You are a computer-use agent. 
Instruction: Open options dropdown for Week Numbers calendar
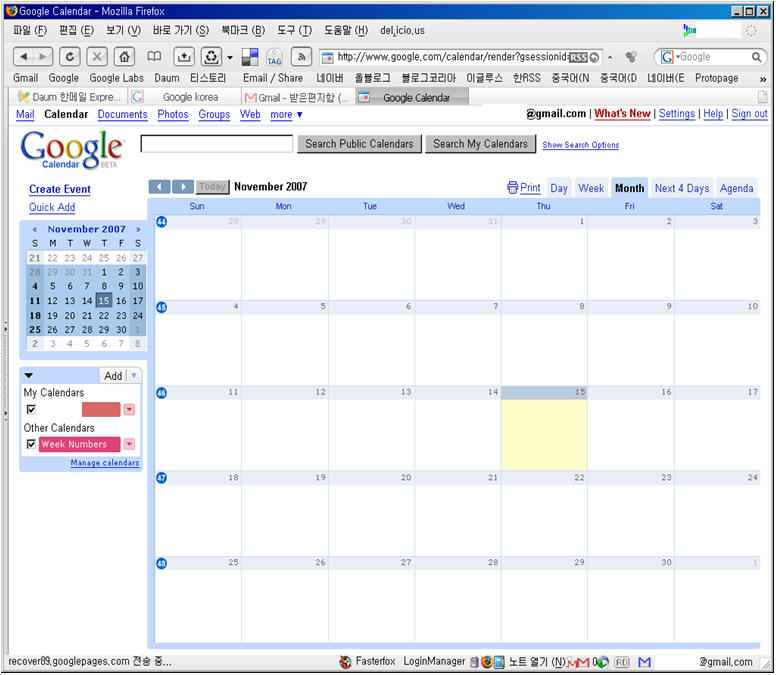click(129, 444)
